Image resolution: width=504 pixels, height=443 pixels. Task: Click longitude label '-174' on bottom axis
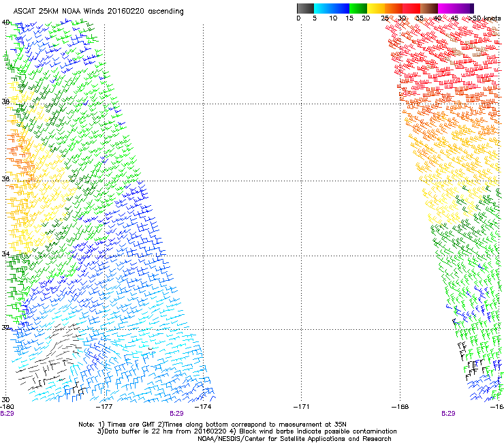pyautogui.click(x=203, y=407)
